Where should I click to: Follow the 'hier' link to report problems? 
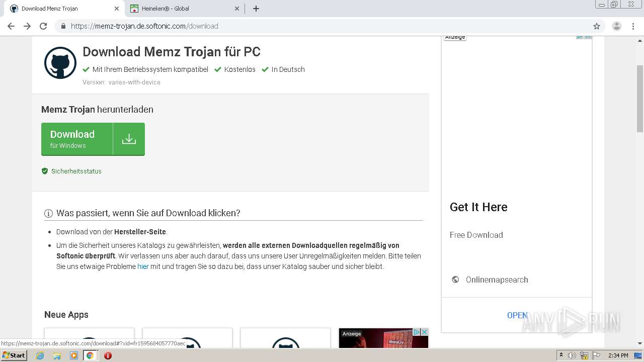coord(143,266)
